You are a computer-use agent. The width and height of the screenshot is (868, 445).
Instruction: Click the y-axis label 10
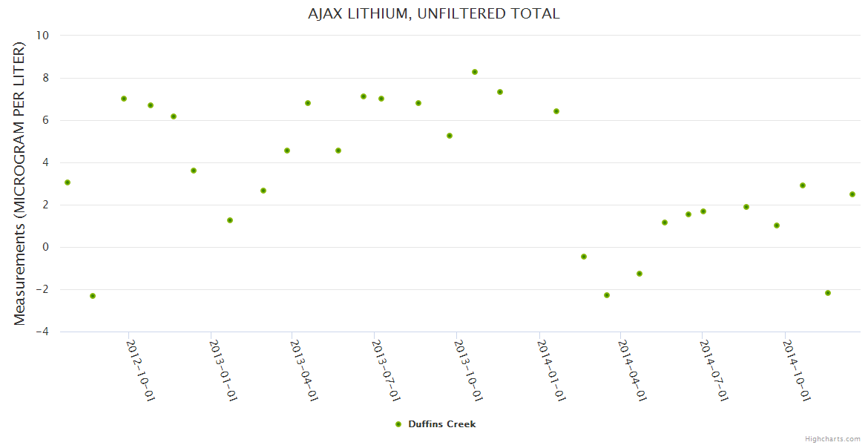pyautogui.click(x=42, y=36)
